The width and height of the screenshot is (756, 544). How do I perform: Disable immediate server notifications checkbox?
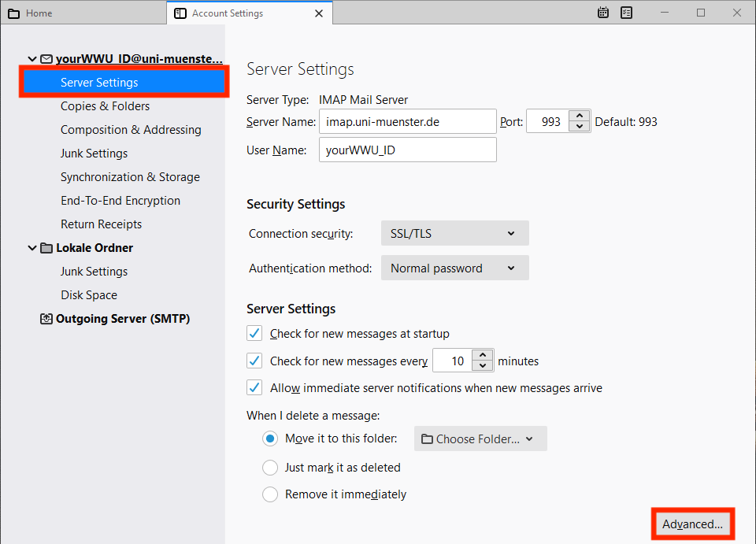[x=254, y=388]
